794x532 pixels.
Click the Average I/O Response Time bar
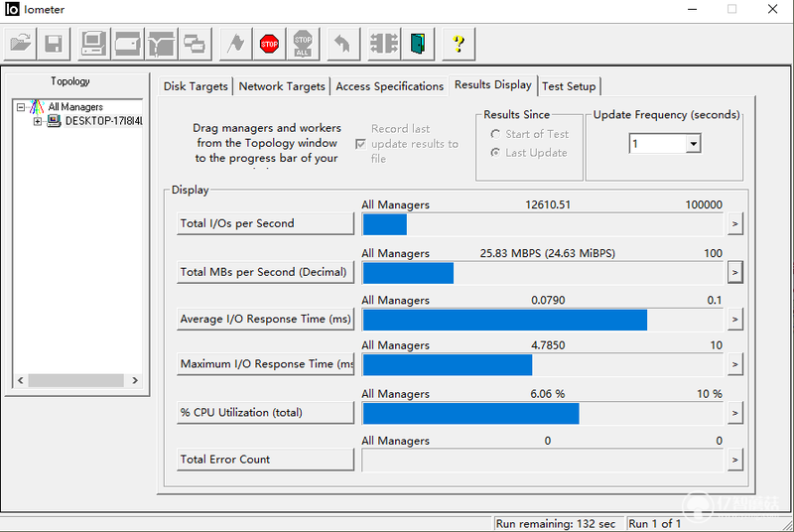pyautogui.click(x=542, y=320)
